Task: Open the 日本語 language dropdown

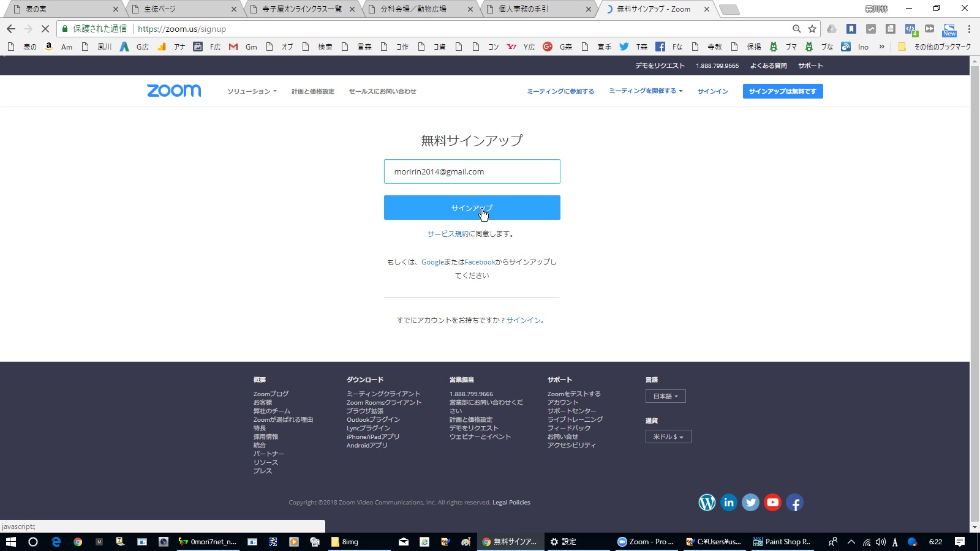Action: click(665, 396)
